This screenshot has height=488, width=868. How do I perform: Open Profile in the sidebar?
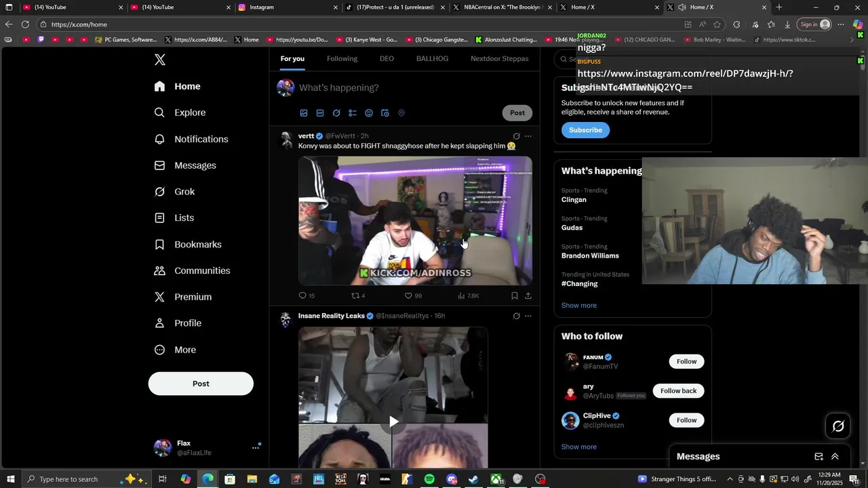coord(178,323)
